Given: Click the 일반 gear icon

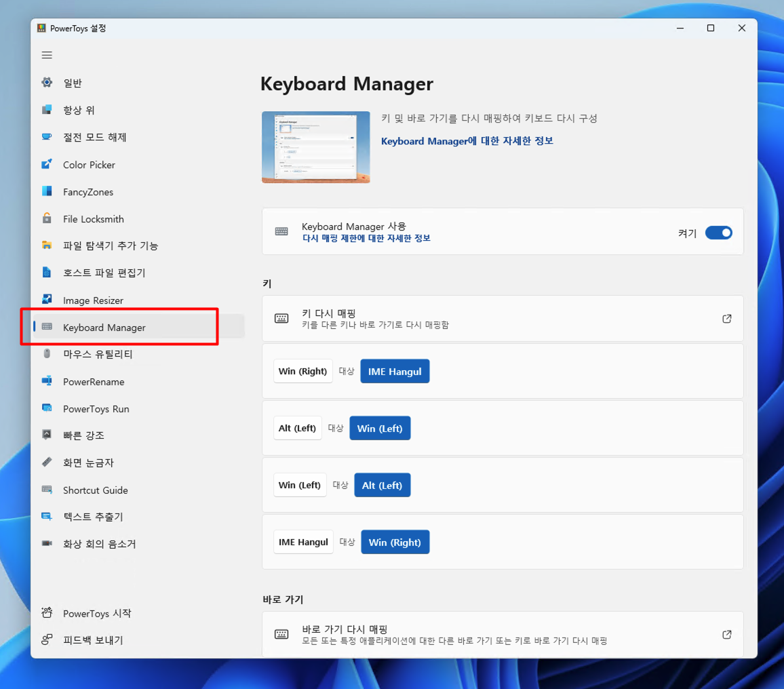Looking at the screenshot, I should click(x=47, y=83).
